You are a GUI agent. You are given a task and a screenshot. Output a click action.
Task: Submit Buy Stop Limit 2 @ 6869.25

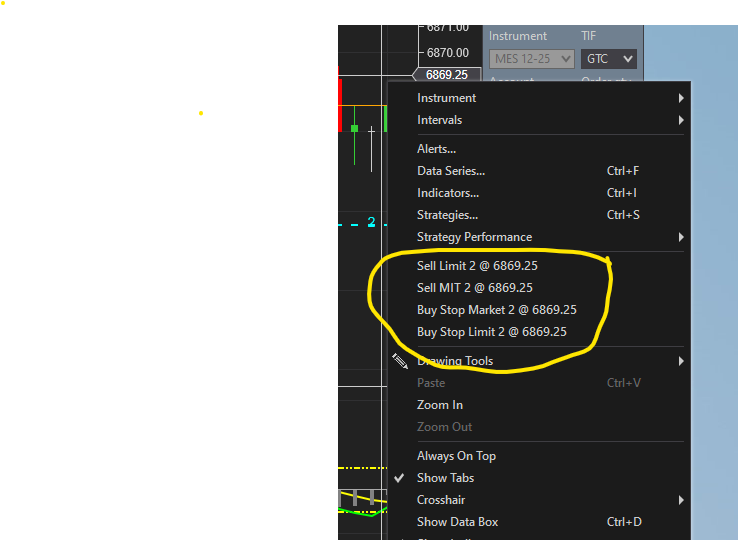(x=491, y=332)
